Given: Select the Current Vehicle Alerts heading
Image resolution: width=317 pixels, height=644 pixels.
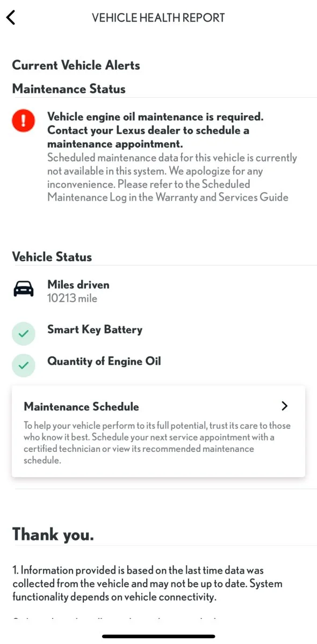Looking at the screenshot, I should (x=76, y=65).
